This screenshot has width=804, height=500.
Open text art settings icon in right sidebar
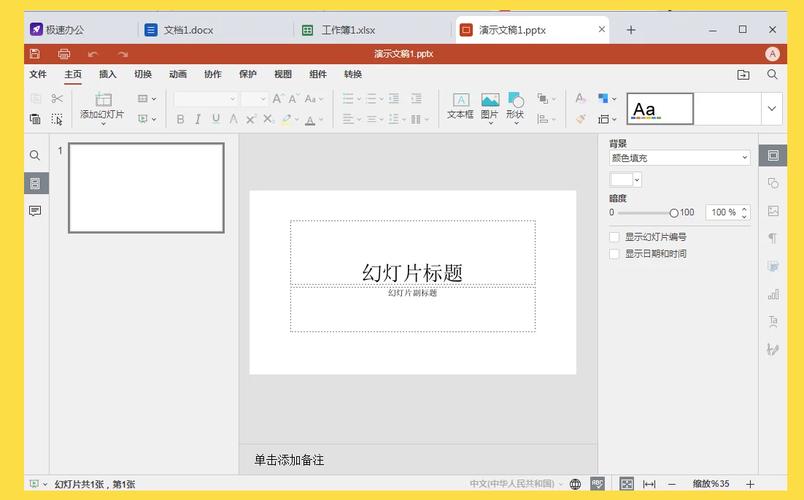click(773, 322)
